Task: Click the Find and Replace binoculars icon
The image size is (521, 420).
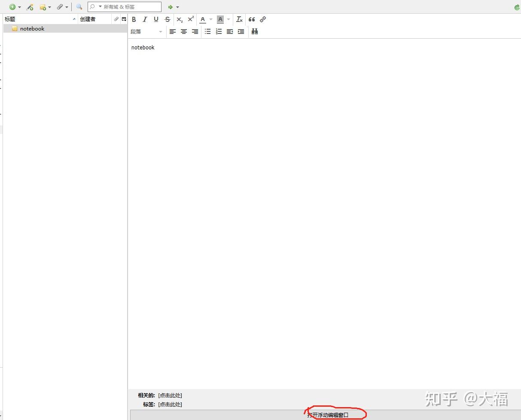Action: [x=255, y=31]
